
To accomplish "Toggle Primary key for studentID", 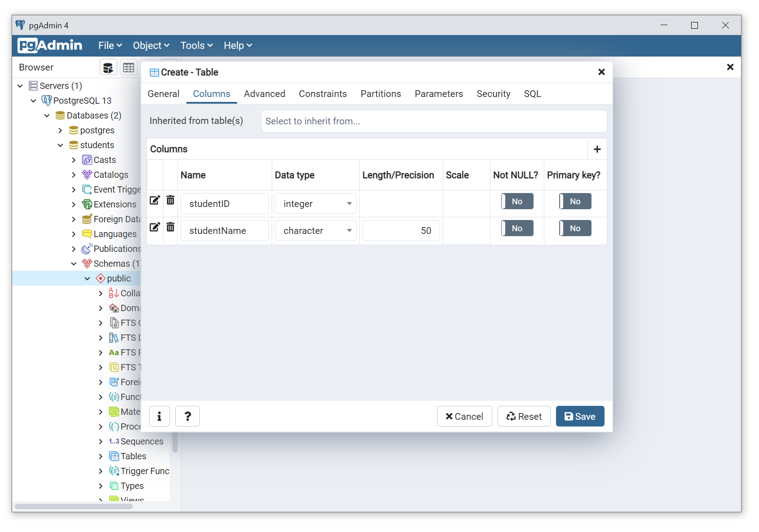I will [575, 201].
